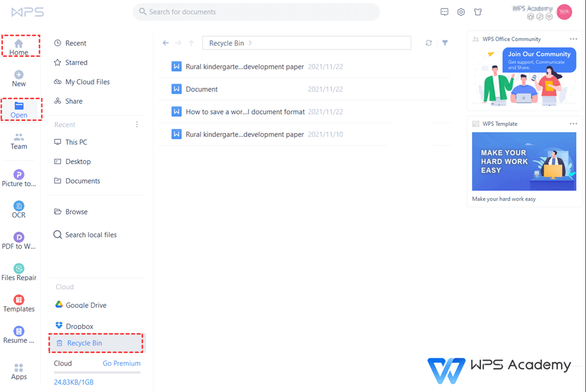
Task: Open the Apps section
Action: tap(19, 371)
